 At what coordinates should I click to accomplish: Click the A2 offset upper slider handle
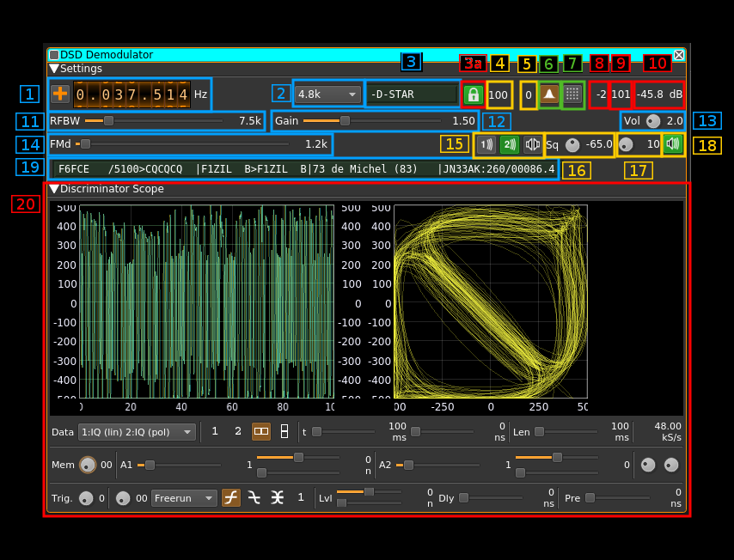(x=557, y=457)
